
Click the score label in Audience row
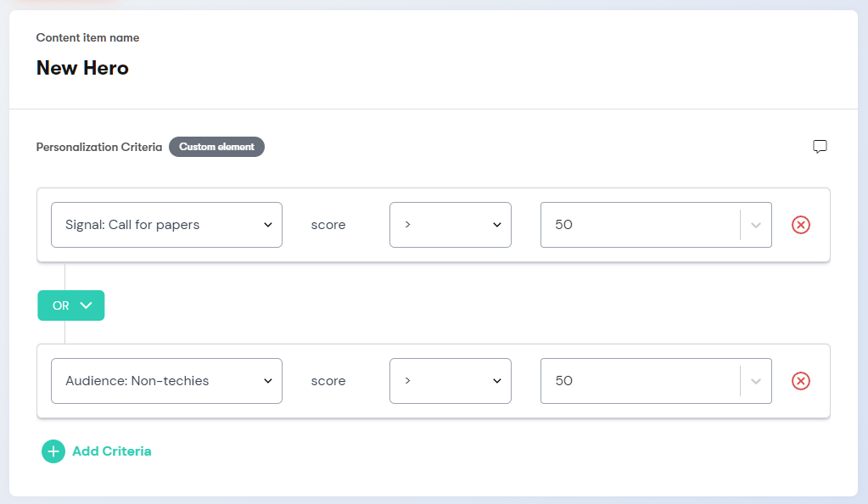pyautogui.click(x=328, y=381)
